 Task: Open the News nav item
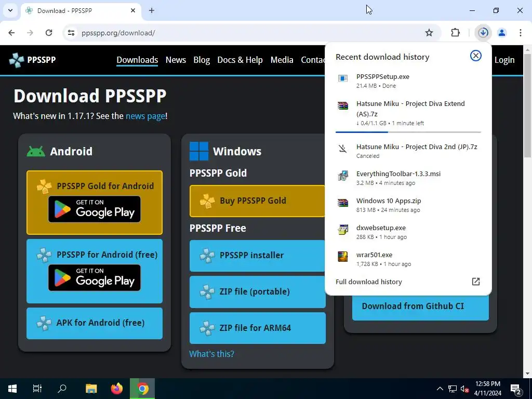pos(176,60)
